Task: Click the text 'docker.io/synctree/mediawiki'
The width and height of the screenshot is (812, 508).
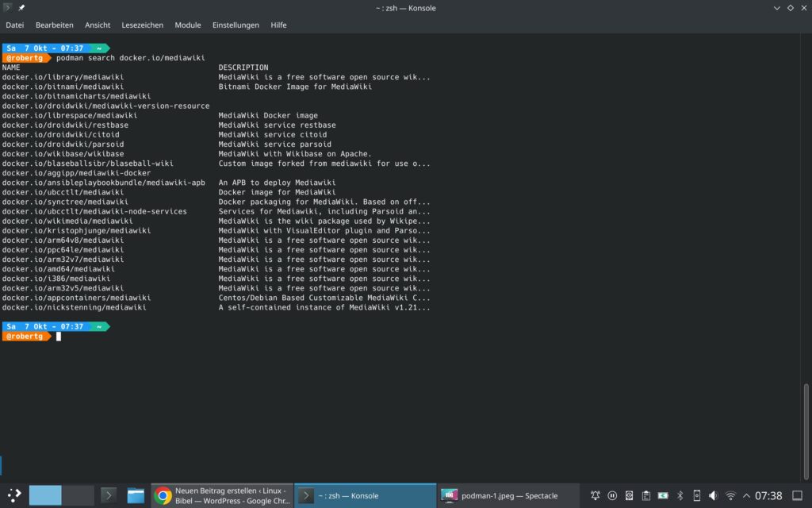Action: [65, 202]
